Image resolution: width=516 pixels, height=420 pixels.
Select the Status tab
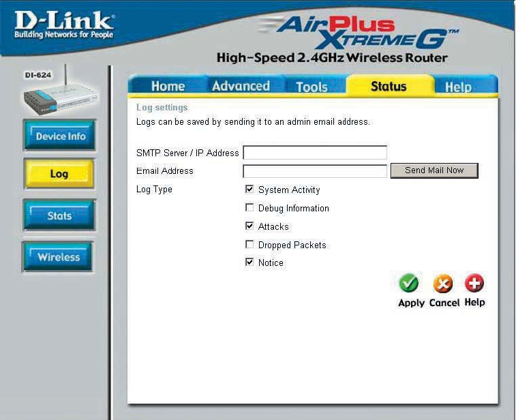point(389,86)
